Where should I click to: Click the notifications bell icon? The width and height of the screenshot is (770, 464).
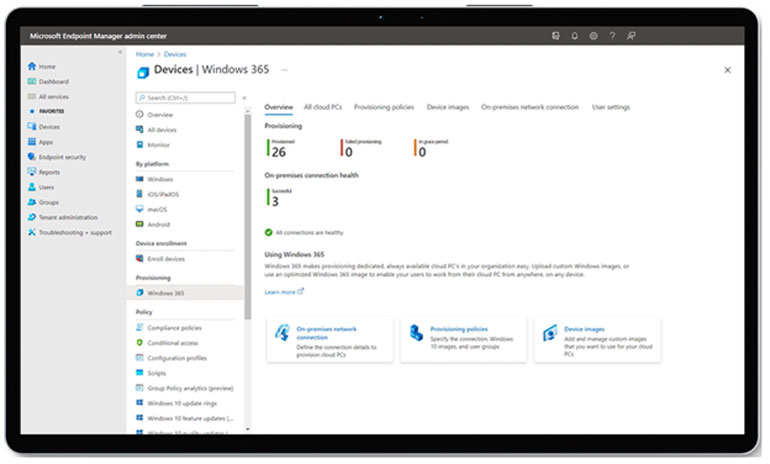[x=575, y=36]
